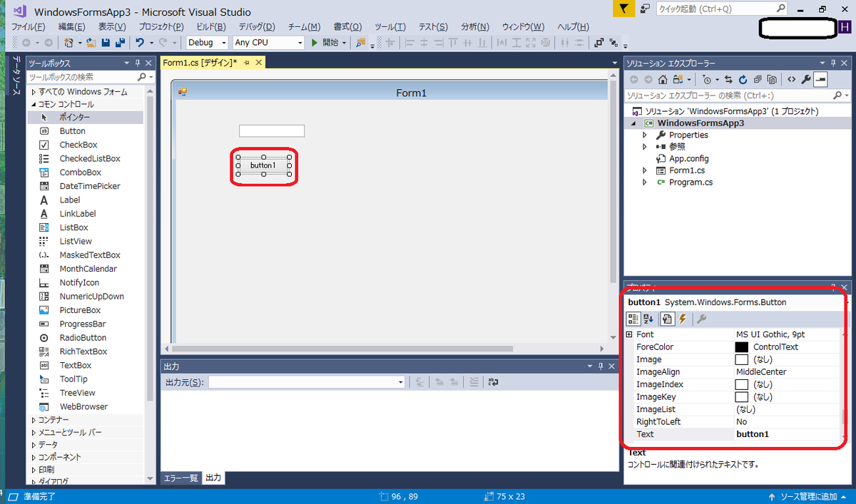Expand the コンテナー toolbox group

tap(34, 421)
